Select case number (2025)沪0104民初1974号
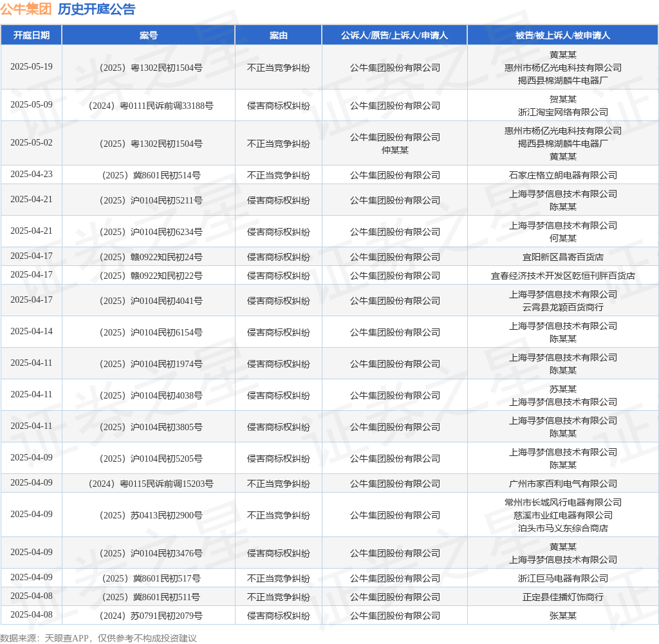This screenshot has height=644, width=659. click(151, 364)
